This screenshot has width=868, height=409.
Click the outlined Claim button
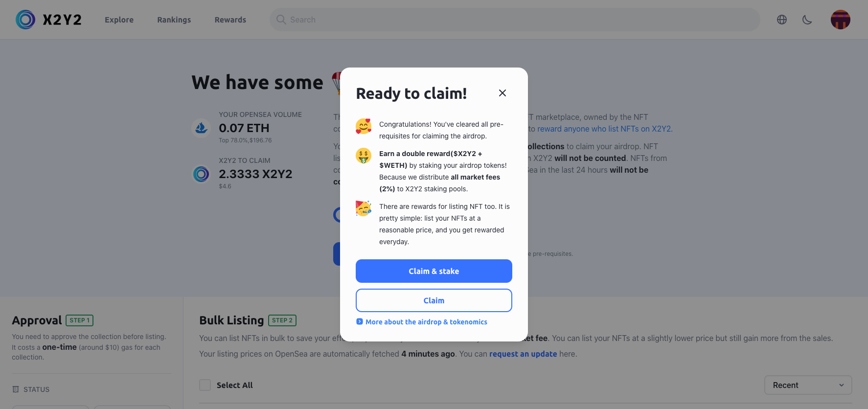[434, 300]
